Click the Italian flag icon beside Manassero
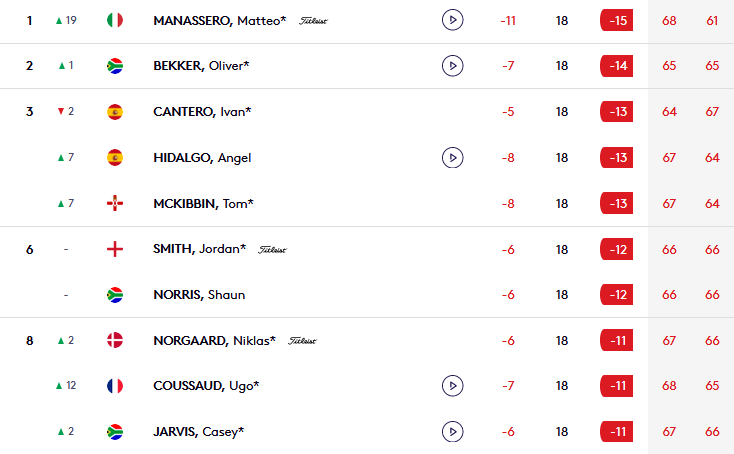734x454 pixels. 115,20
